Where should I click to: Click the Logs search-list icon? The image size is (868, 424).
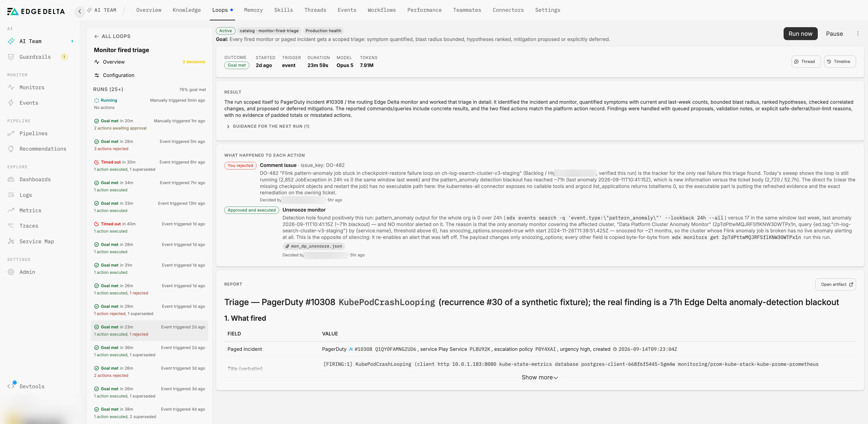pyautogui.click(x=11, y=195)
